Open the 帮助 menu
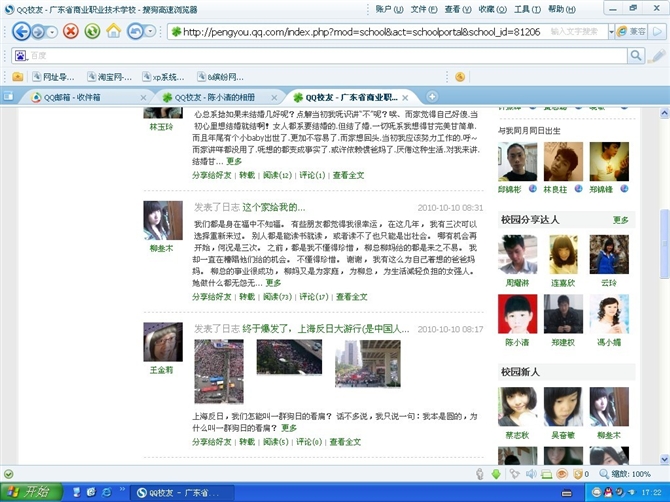Image resolution: width=670 pixels, height=502 pixels. pyautogui.click(x=561, y=9)
